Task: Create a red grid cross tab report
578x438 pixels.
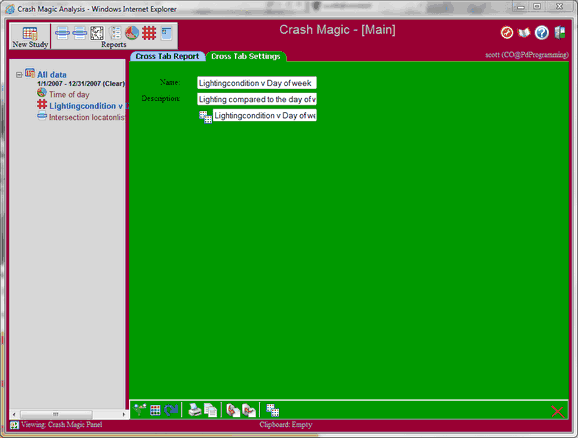Action: coord(149,33)
